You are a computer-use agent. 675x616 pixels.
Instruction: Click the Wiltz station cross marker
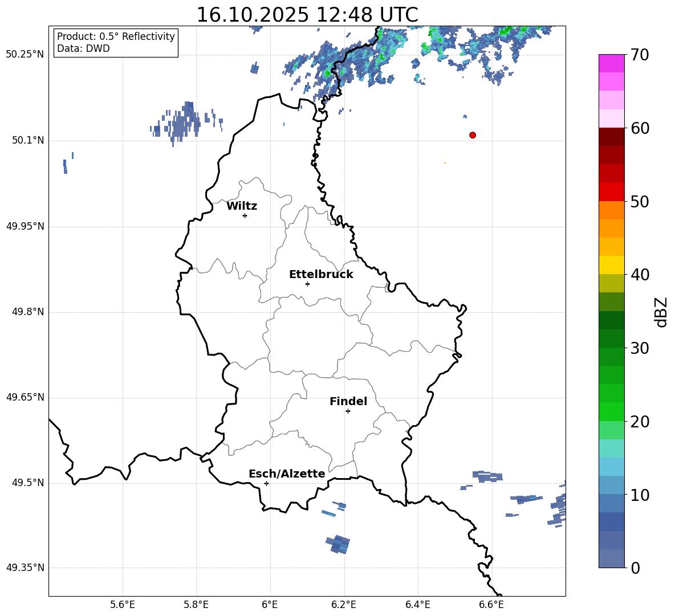coord(245,215)
